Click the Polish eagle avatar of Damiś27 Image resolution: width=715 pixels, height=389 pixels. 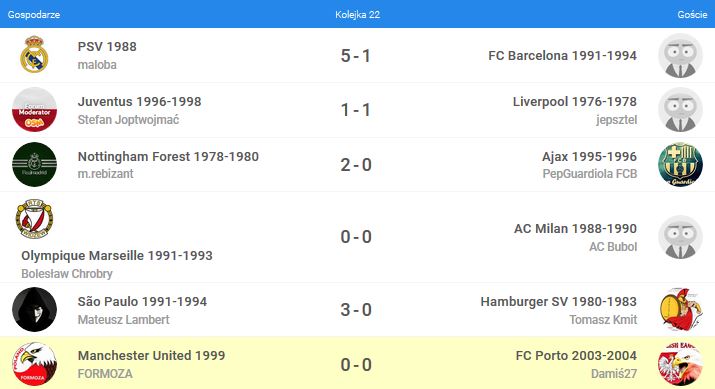click(x=680, y=364)
